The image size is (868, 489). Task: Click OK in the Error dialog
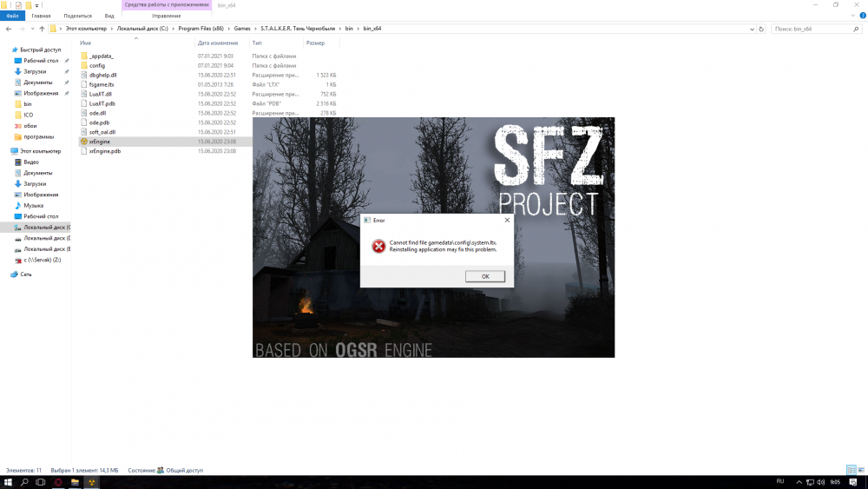[x=485, y=276]
